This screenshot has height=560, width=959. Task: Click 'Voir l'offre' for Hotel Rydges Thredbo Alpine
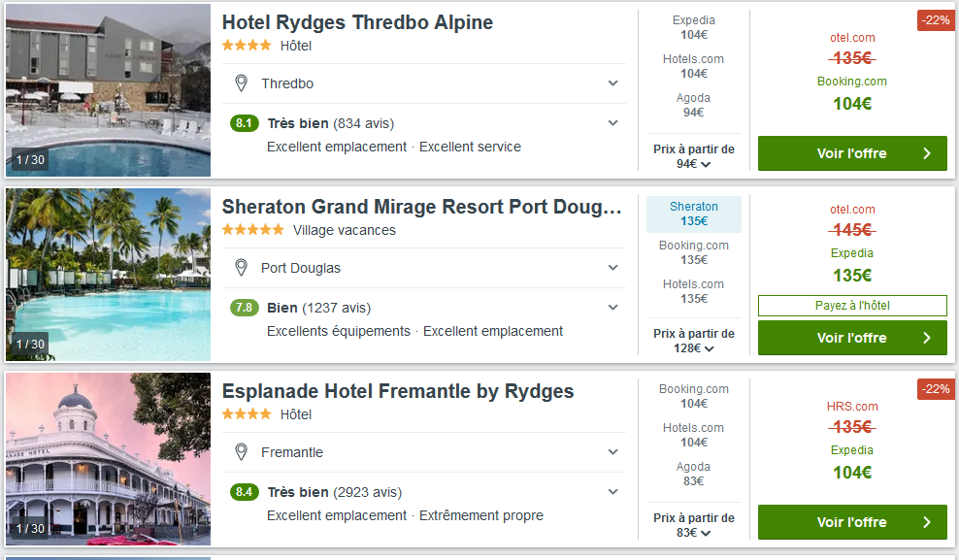coord(851,153)
